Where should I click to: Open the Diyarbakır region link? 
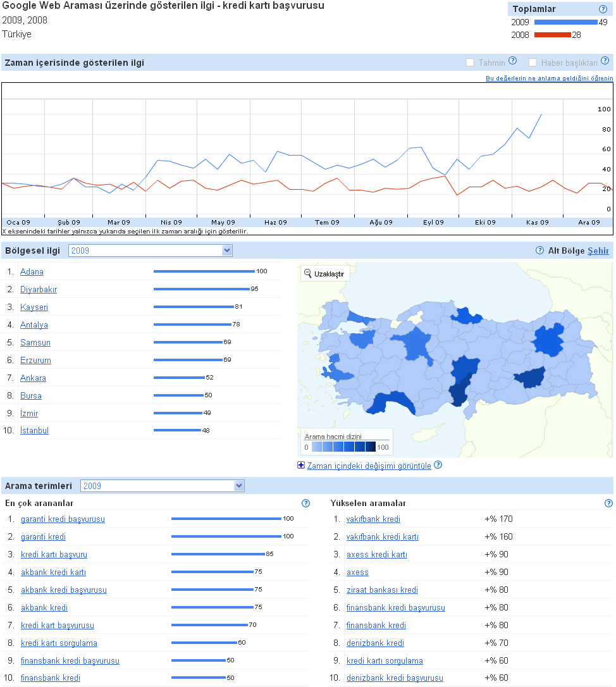[39, 289]
